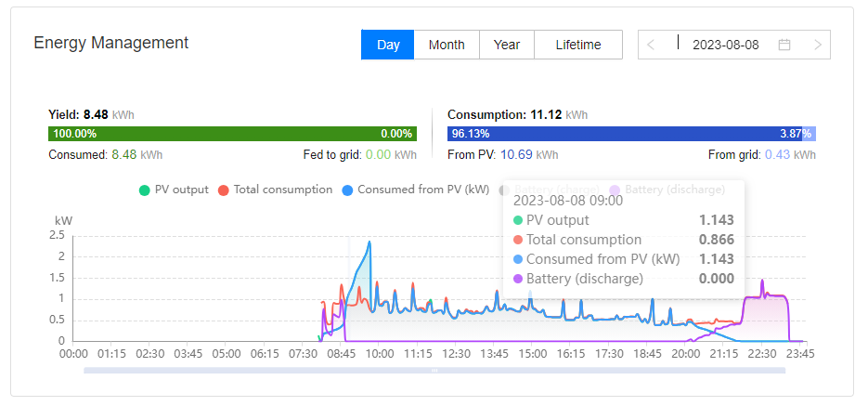Click the tooltip Total consumption value 0.866
The height and width of the screenshot is (406, 868).
[717, 240]
